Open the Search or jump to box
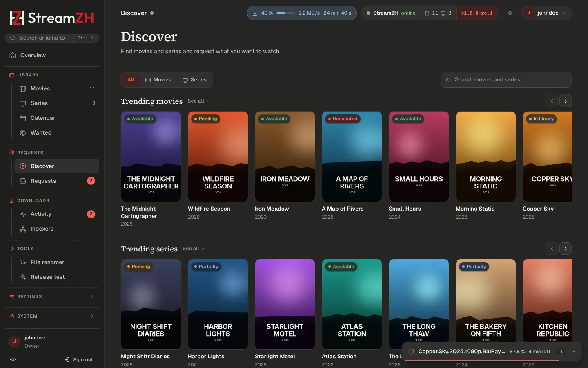This screenshot has height=368, width=588. pos(52,38)
